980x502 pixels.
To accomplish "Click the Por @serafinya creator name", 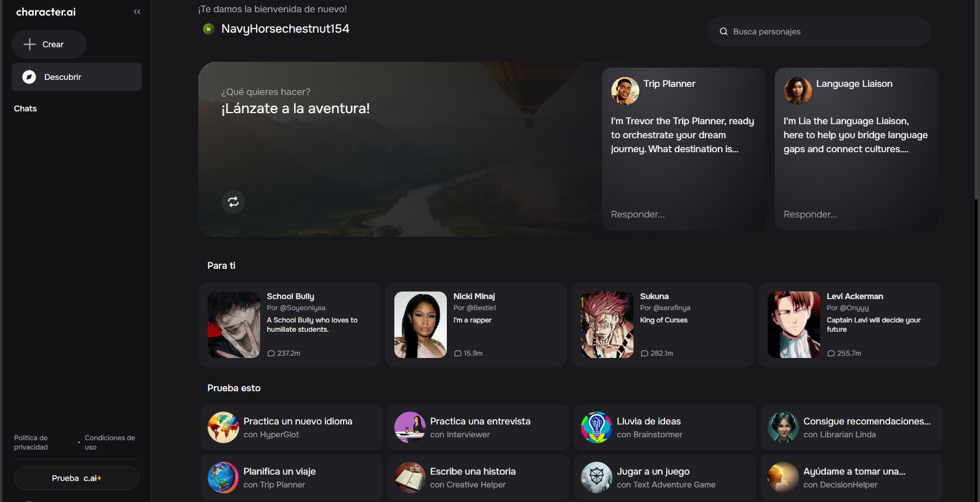I will 665,308.
